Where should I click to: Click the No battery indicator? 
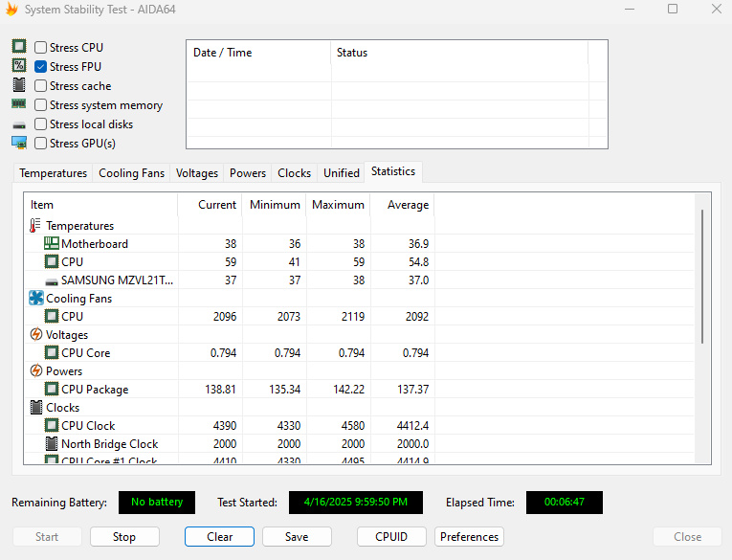(x=157, y=502)
